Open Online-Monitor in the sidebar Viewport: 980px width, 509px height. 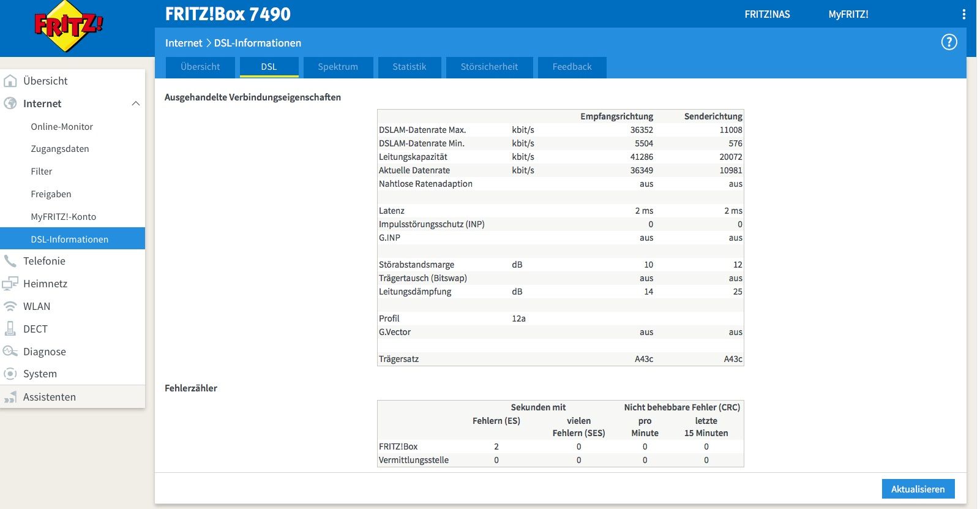62,127
